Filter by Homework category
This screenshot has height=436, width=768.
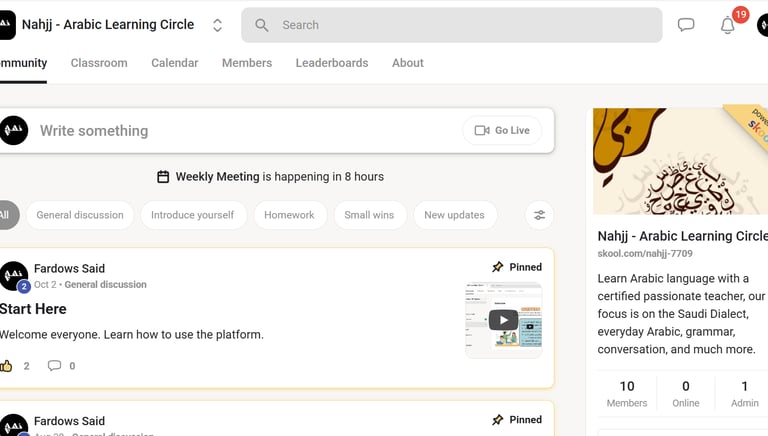coord(289,215)
